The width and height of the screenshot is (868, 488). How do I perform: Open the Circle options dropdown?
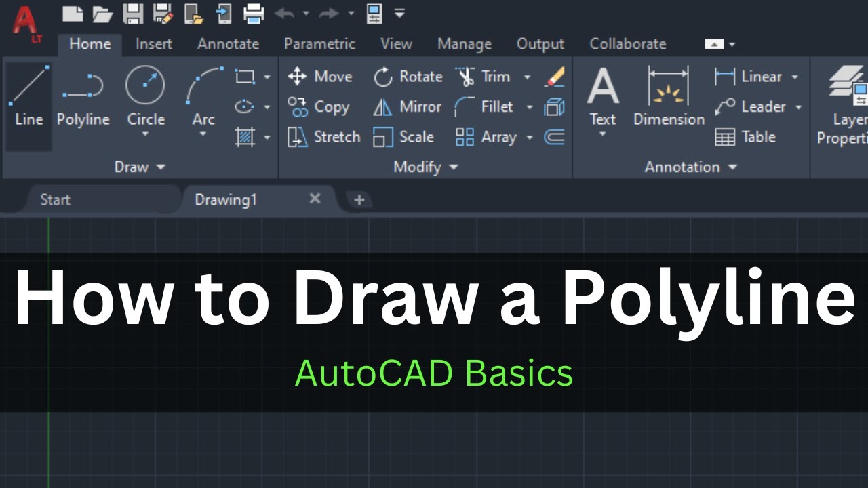[145, 134]
